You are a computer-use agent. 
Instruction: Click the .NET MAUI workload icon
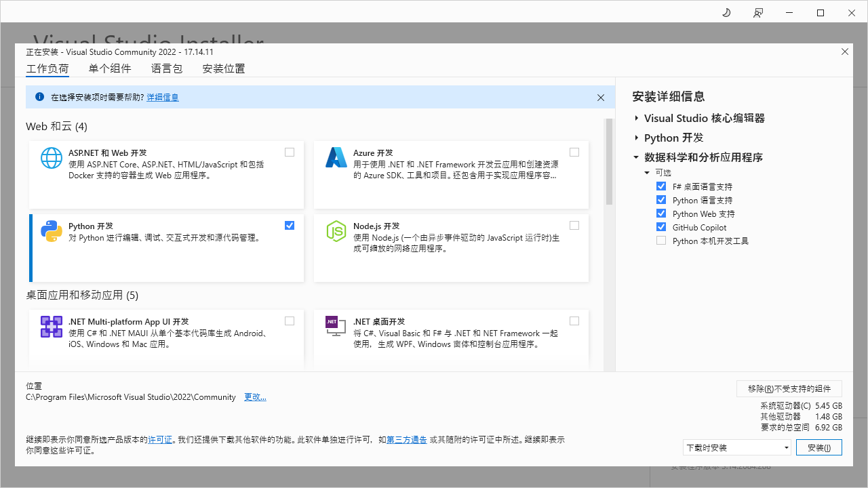pos(52,327)
